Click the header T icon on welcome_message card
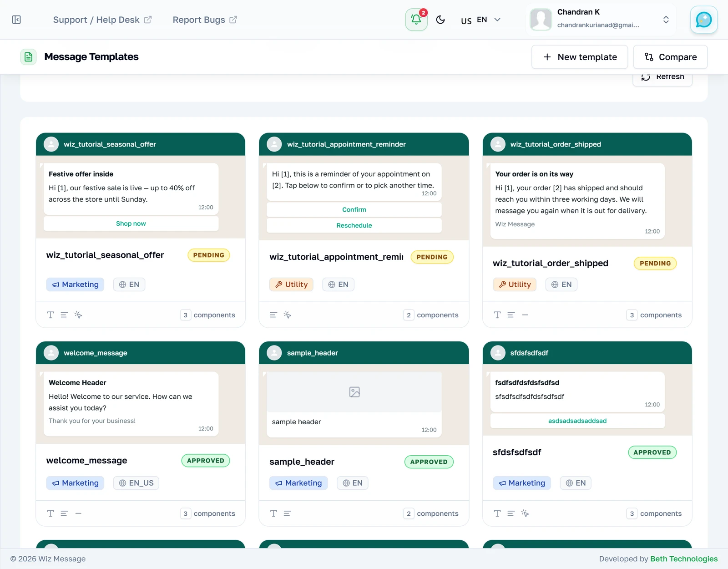Screen dimensions: 728x569 (x=51, y=513)
